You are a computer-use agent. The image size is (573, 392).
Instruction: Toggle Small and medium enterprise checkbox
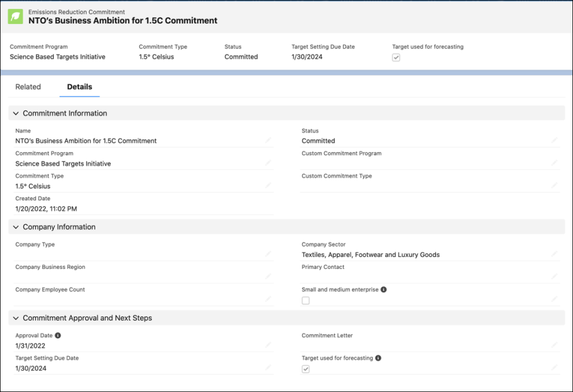pos(306,300)
